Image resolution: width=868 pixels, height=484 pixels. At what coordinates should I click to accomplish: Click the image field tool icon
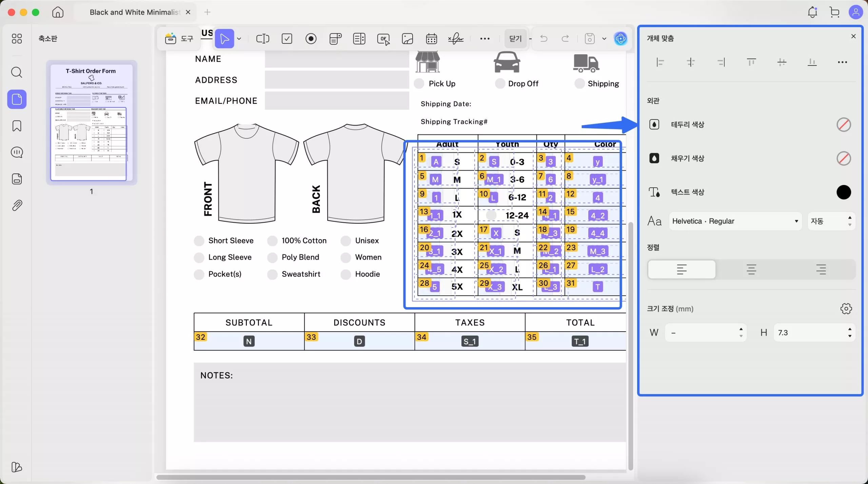(x=407, y=39)
